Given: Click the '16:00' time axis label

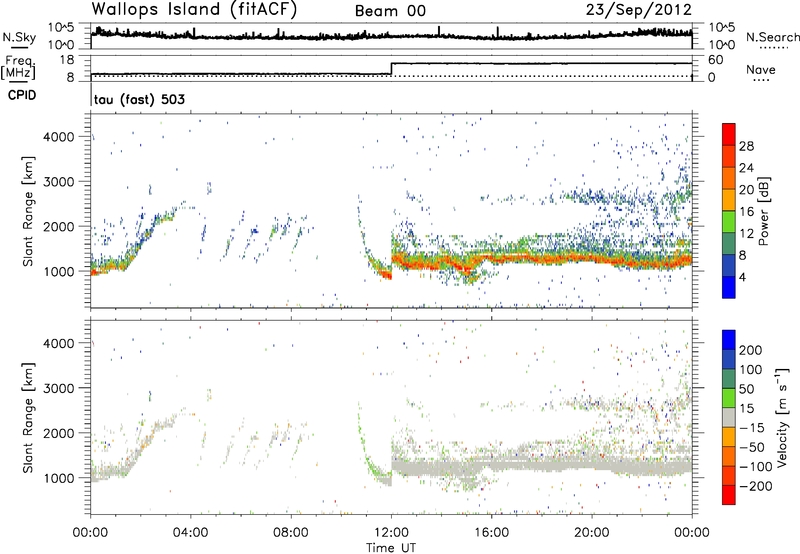Looking at the screenshot, I should click(x=491, y=533).
